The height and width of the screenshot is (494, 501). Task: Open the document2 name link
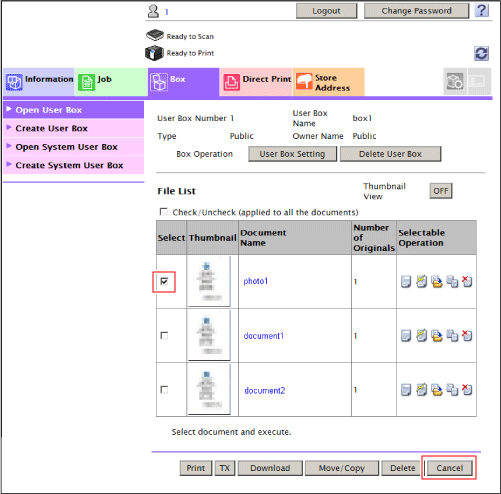pyautogui.click(x=265, y=390)
